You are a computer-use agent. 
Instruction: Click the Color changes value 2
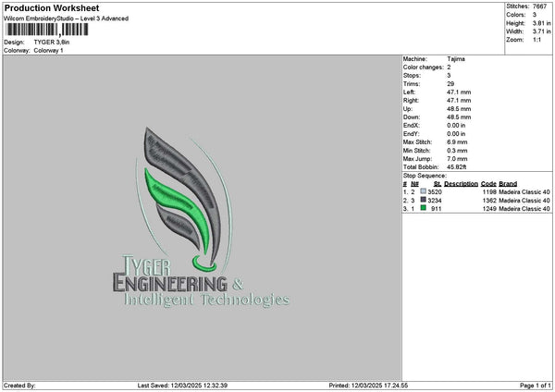click(449, 67)
